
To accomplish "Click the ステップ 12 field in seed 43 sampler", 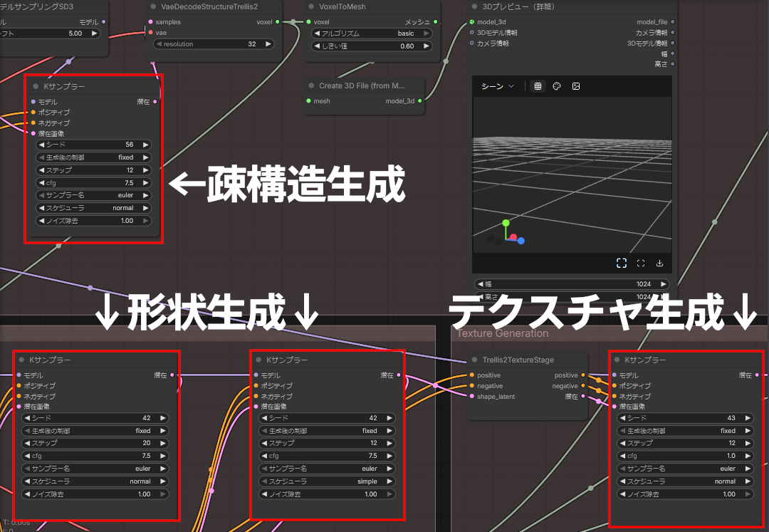I will [685, 443].
